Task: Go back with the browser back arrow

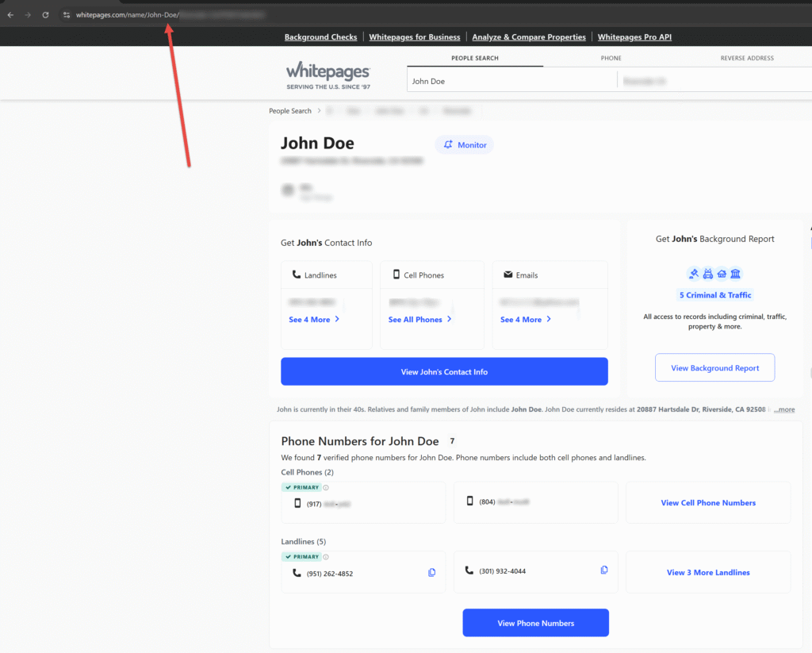Action: click(x=10, y=15)
